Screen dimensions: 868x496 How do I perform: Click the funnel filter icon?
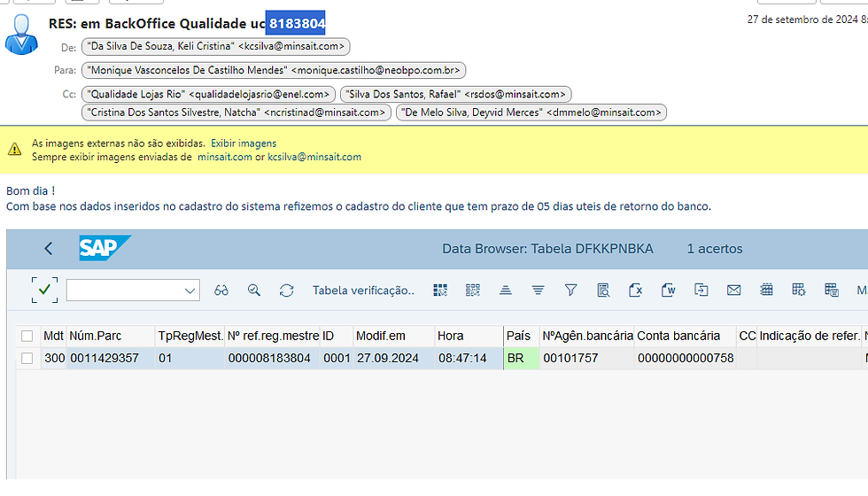tap(570, 291)
